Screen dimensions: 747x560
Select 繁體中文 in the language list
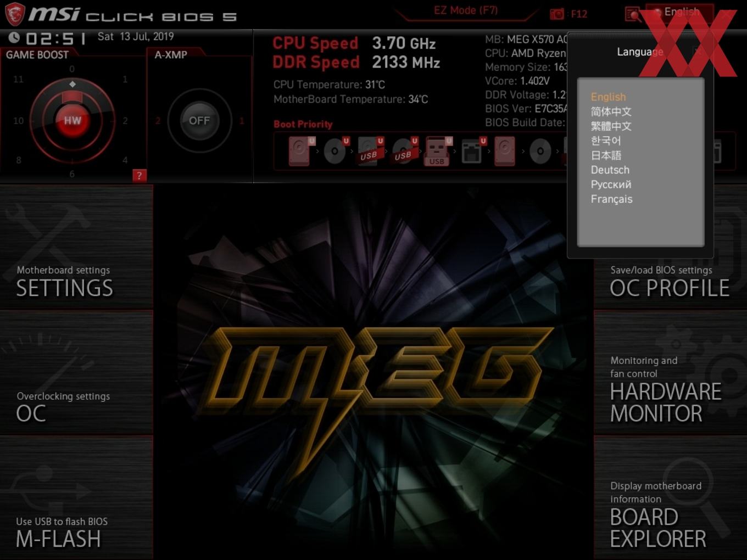(x=611, y=126)
